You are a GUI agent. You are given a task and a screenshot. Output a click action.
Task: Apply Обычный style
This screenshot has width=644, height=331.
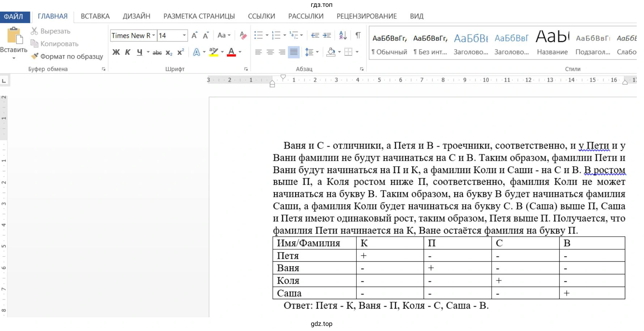point(389,44)
